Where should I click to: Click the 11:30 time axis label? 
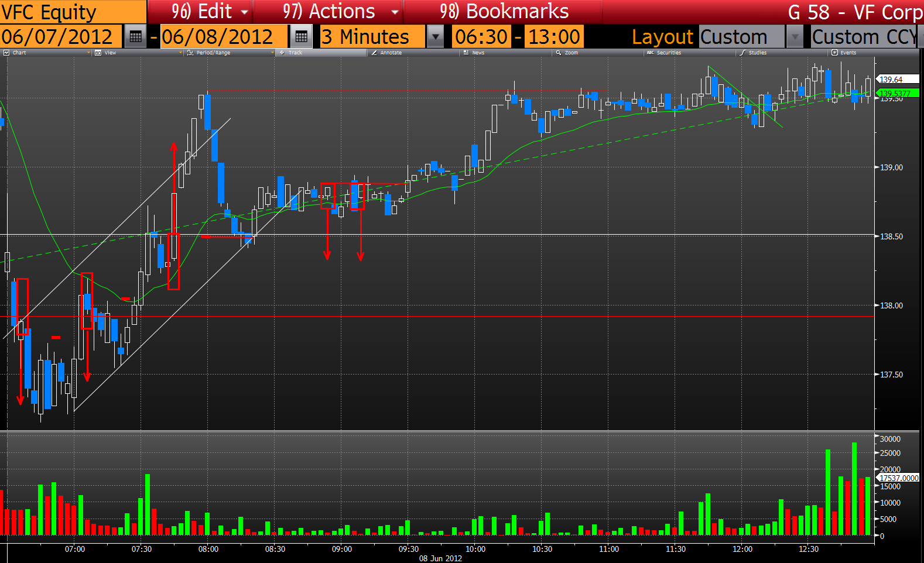(676, 549)
